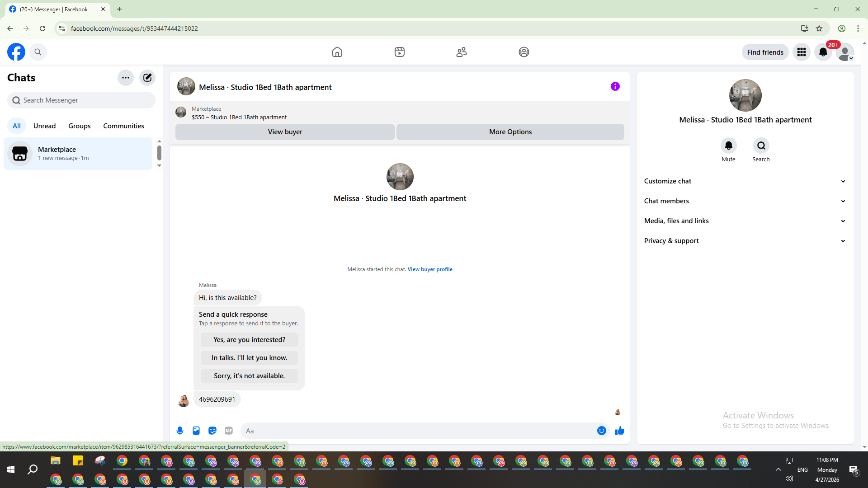This screenshot has width=868, height=488.
Task: Open File Explorer from the taskbar
Action: tap(56, 461)
